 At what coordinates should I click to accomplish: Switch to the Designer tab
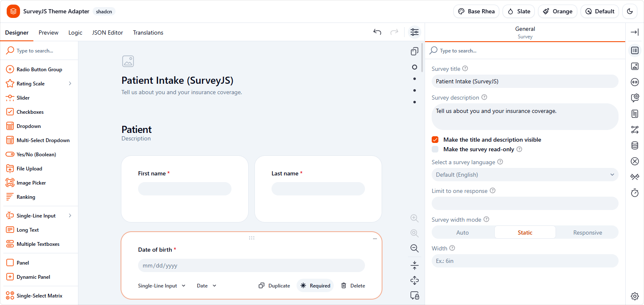pos(17,32)
